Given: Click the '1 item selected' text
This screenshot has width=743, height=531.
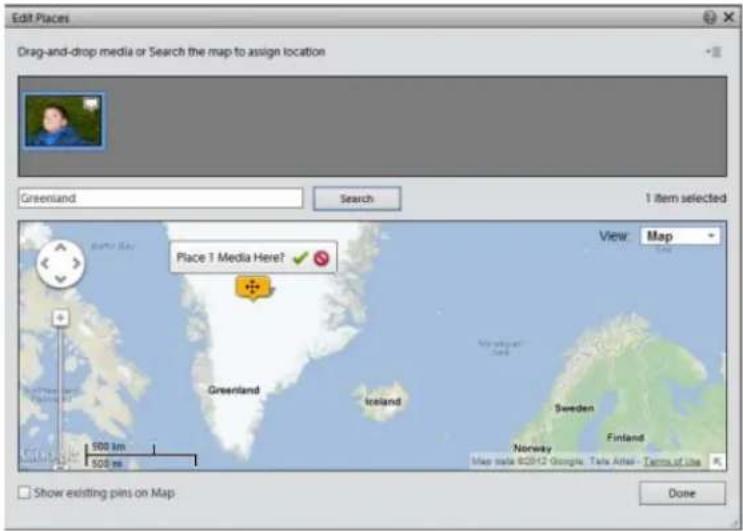Looking at the screenshot, I should click(x=686, y=198).
